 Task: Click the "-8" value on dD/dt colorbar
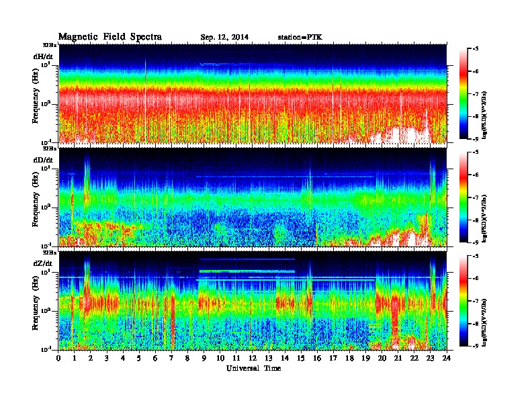476,220
